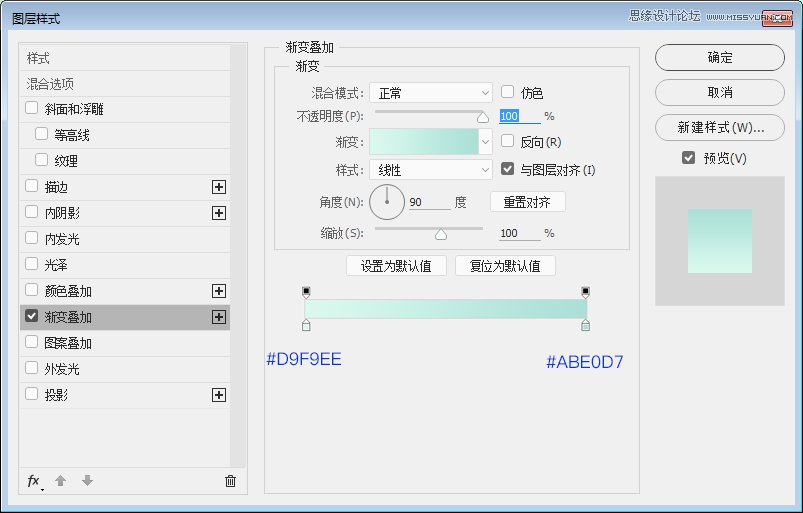803x513 pixels.
Task: Enable 斜面和浮雕 checkbox
Action: (x=32, y=108)
